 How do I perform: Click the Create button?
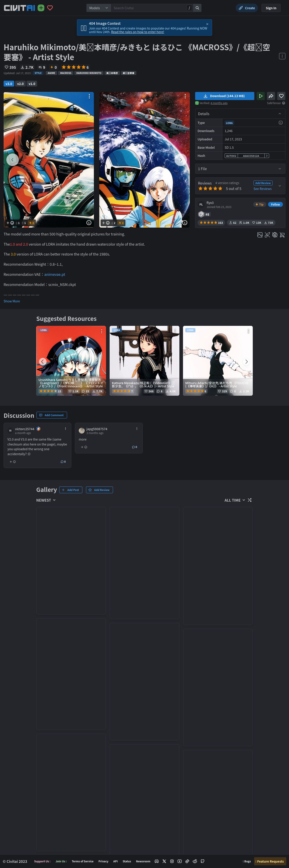247,8
